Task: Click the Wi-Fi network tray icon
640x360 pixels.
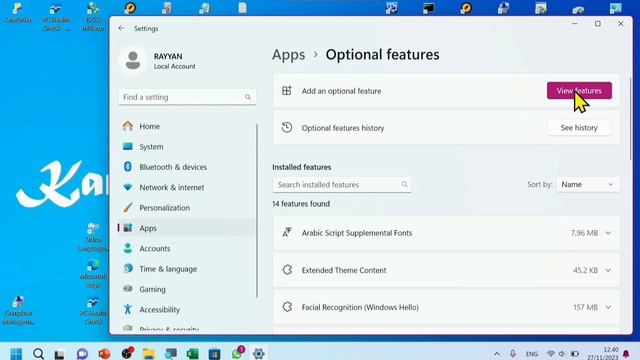Action: (x=551, y=353)
